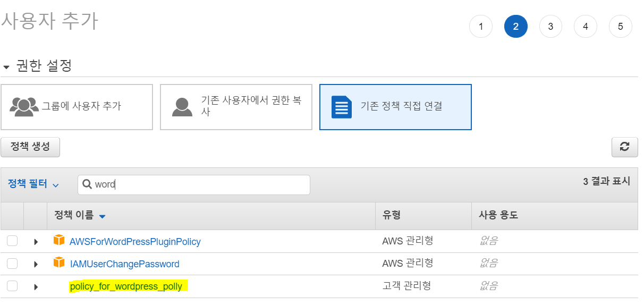This screenshot has width=644, height=305.
Task: Check the policy_for_wordpress_polly checkbox
Action: click(x=12, y=286)
